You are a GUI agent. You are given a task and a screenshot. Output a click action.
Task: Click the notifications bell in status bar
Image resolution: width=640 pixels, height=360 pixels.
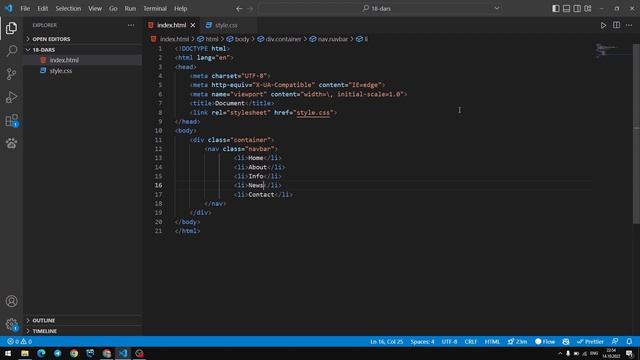point(629,341)
